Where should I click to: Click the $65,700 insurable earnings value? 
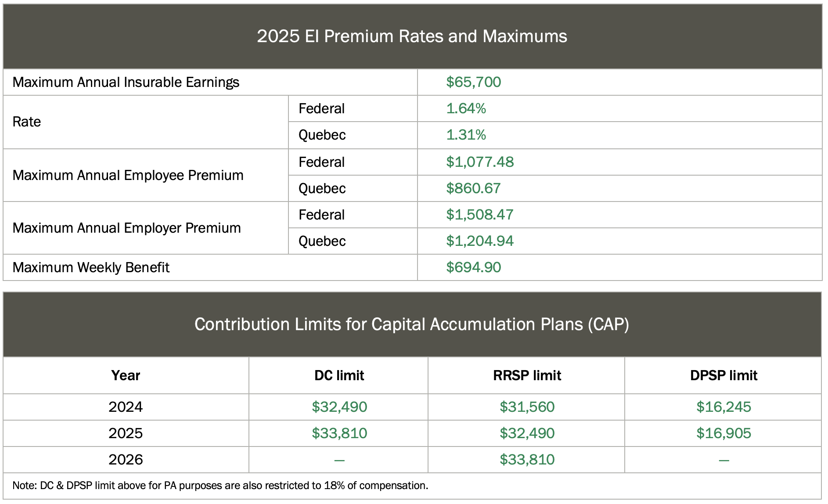473,82
